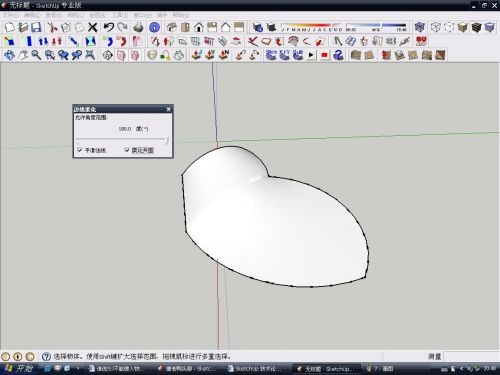Adjust the angle range slider in dialog
Viewport: 500px width, 375px height.
click(x=122, y=139)
